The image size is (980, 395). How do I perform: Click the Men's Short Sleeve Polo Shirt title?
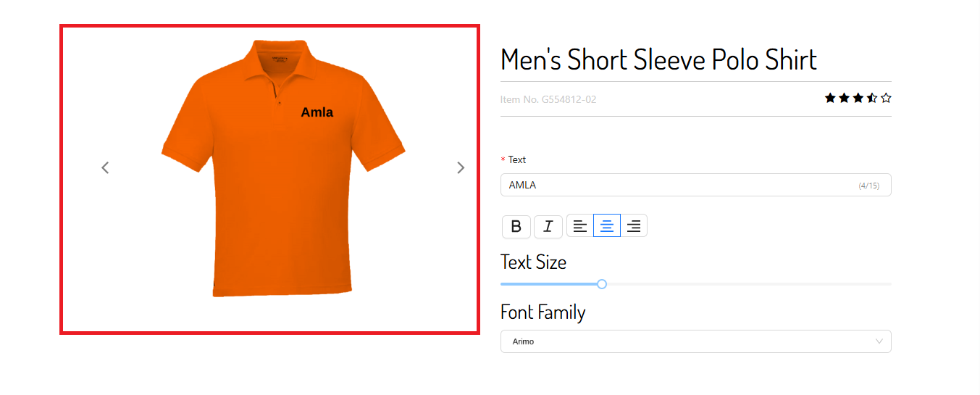[x=658, y=59]
